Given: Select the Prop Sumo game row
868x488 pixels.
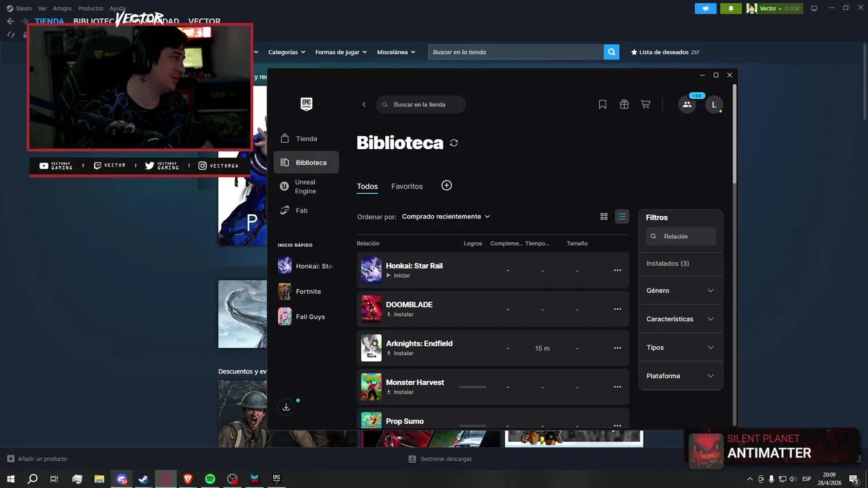Looking at the screenshot, I should tap(493, 419).
